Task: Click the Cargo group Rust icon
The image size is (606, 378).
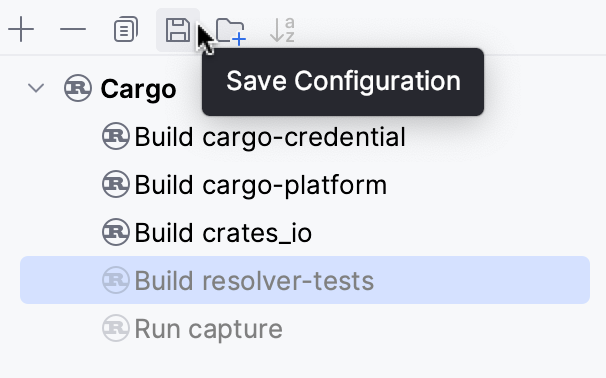Action: [x=78, y=88]
